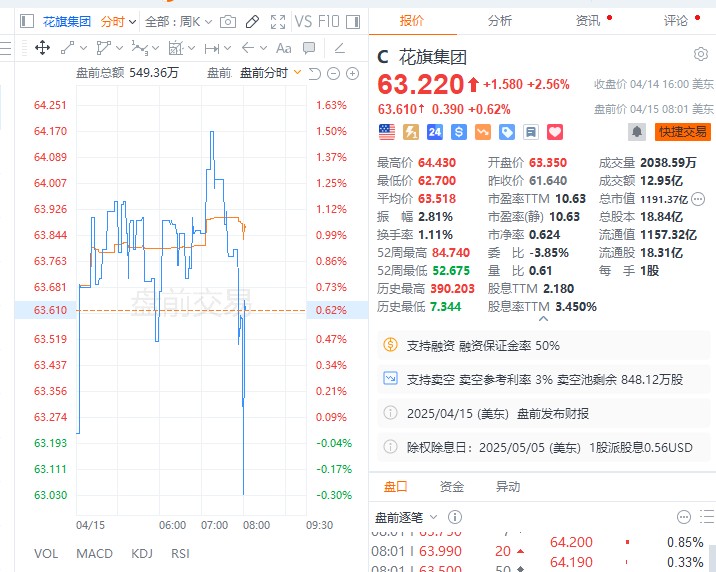Viewport: 716px width, 572px height.
Task: Click the orange short-selling icon
Action: [483, 132]
